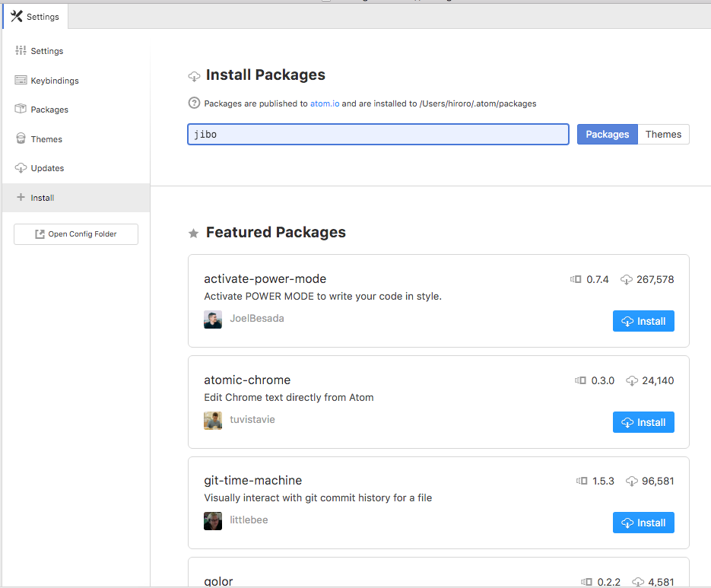Toggle search to Packages
This screenshot has height=588, width=711.
[x=607, y=135]
